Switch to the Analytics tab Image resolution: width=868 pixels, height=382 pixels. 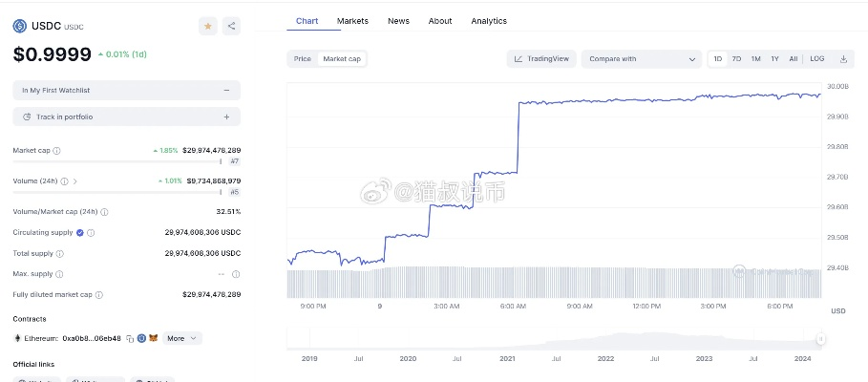point(489,21)
